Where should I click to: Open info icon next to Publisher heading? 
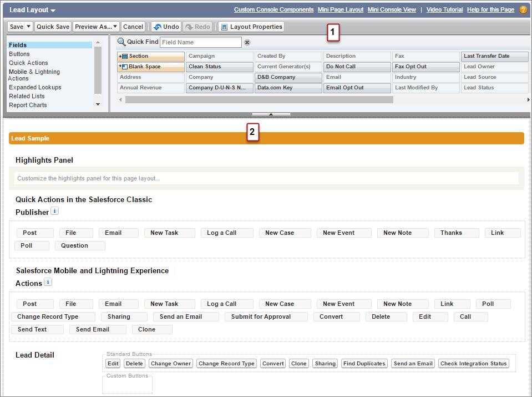pyautogui.click(x=54, y=211)
